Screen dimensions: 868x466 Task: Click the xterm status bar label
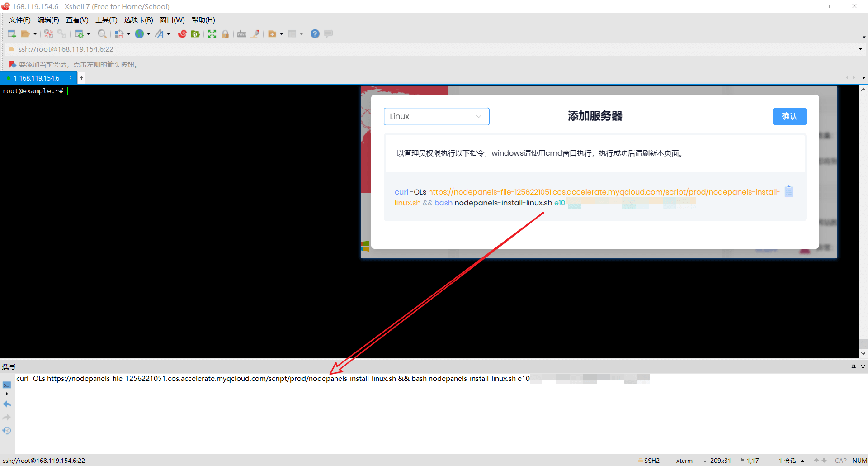click(x=684, y=461)
